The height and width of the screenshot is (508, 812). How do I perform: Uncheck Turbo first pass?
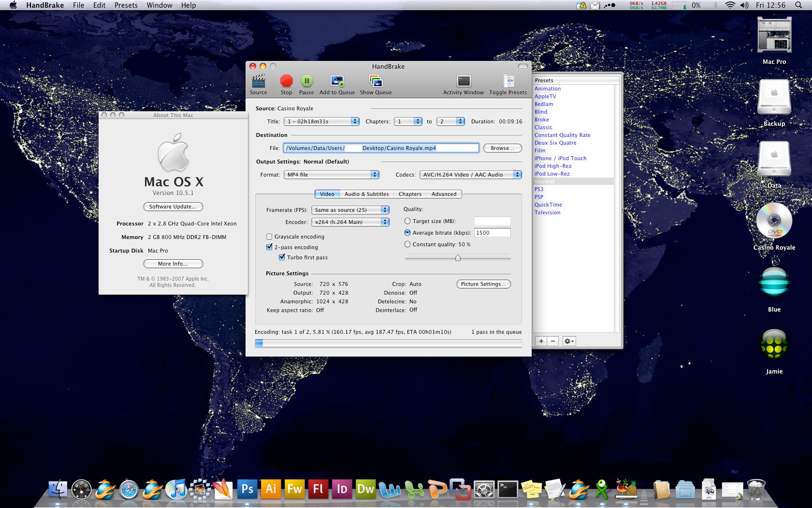coord(282,257)
